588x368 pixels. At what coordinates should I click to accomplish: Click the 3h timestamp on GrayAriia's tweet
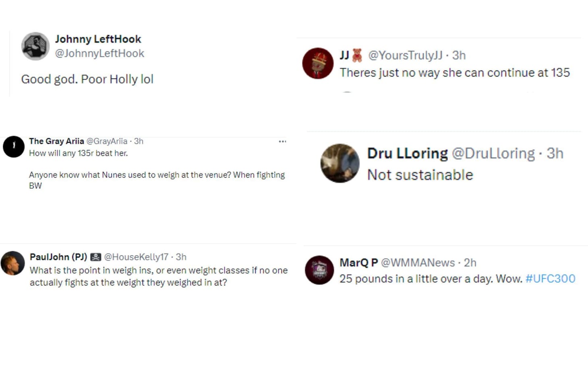138,141
